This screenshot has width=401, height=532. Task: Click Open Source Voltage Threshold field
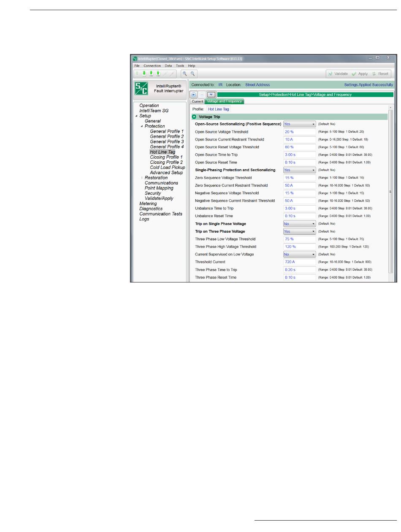click(299, 132)
